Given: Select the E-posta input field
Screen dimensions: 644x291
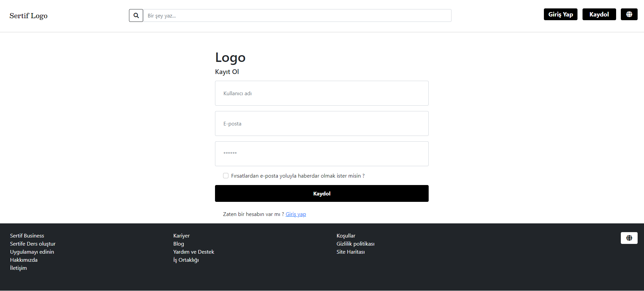Looking at the screenshot, I should 321,123.
